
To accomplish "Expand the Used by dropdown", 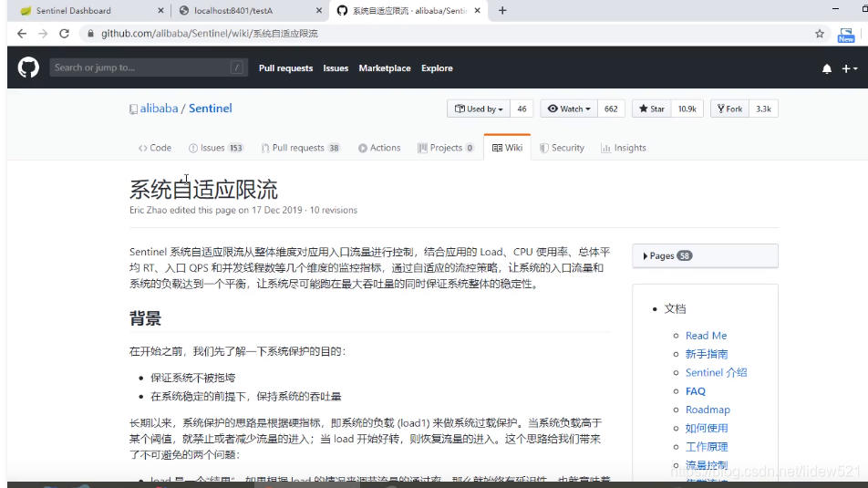I will [479, 109].
